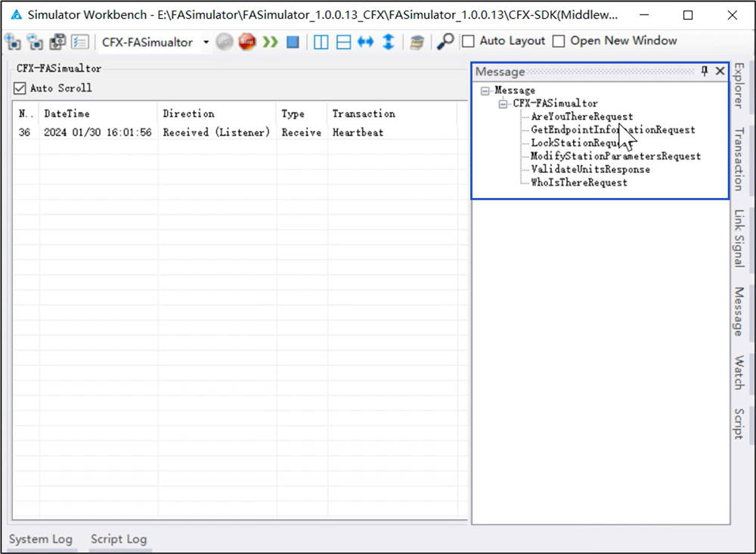Image resolution: width=756 pixels, height=554 pixels.
Task: Click the vertical double-arrow expand icon
Action: 388,42
